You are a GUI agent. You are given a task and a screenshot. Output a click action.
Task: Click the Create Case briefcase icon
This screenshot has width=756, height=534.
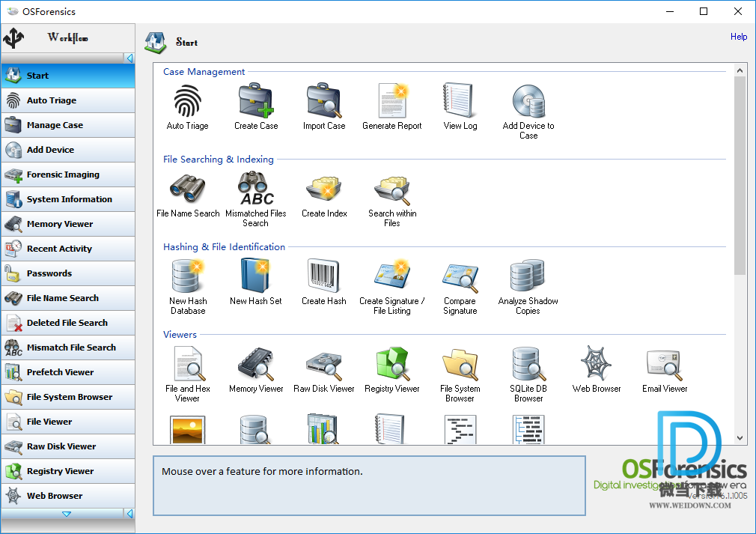coord(256,100)
